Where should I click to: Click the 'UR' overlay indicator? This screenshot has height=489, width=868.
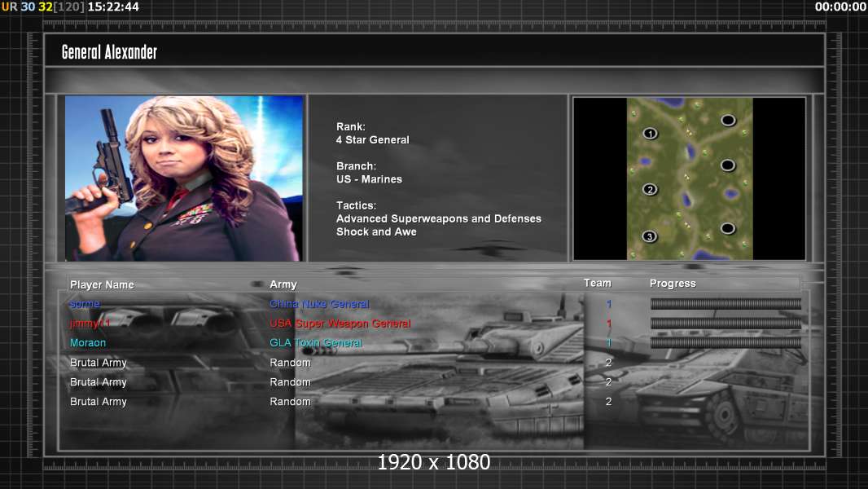click(10, 7)
